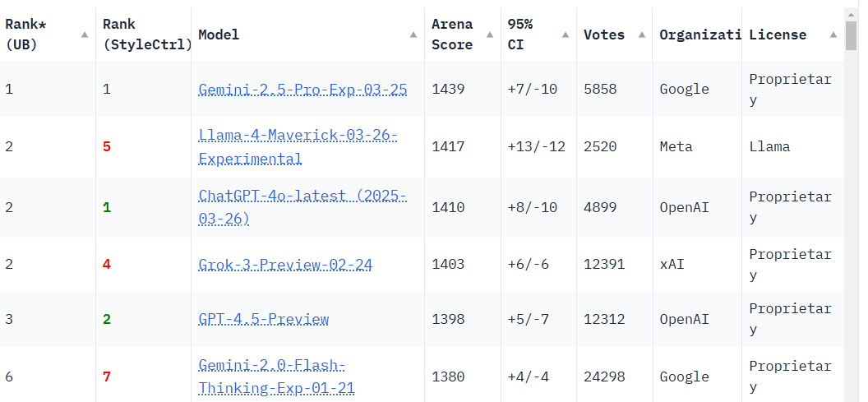Click the 1439 Arena Score cell

click(448, 89)
